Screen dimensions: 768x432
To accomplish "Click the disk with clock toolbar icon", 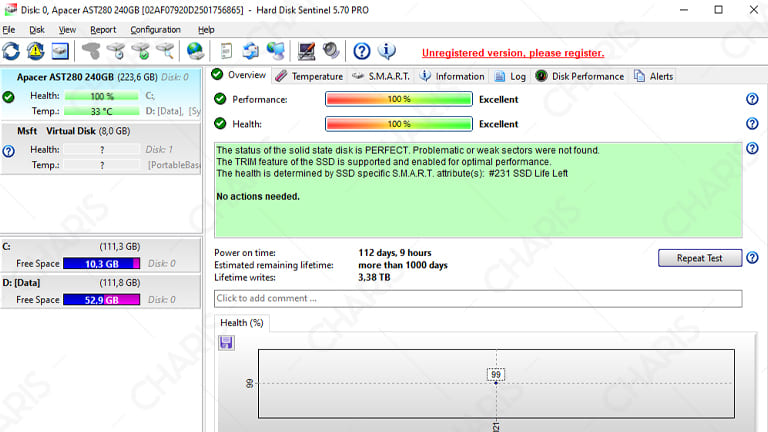I will (x=116, y=51).
